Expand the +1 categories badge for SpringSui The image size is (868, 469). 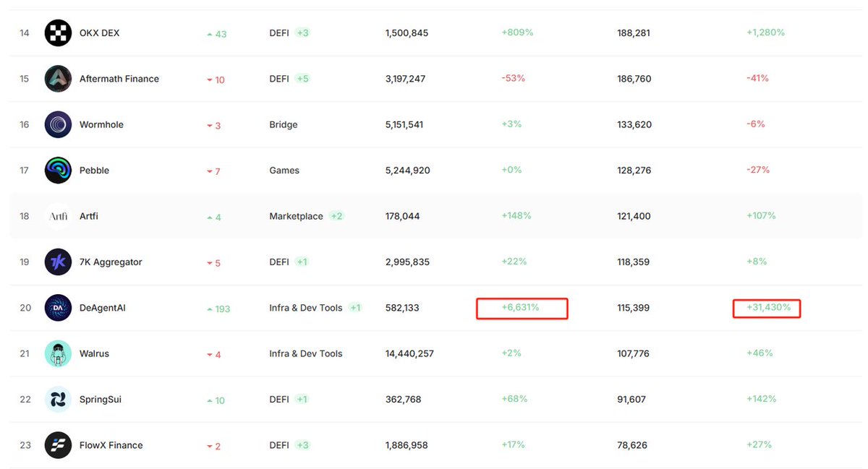[x=302, y=399]
